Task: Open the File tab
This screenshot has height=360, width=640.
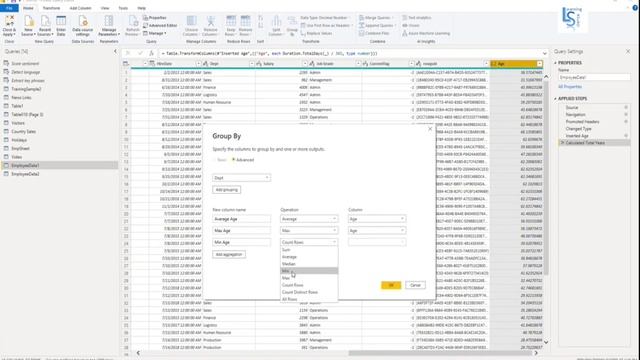Action: tap(9, 8)
